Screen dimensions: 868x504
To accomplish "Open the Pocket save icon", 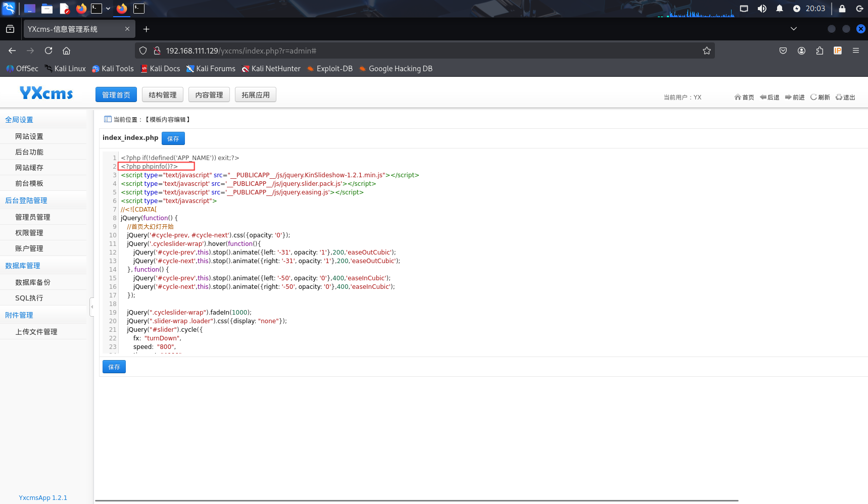I will click(783, 51).
